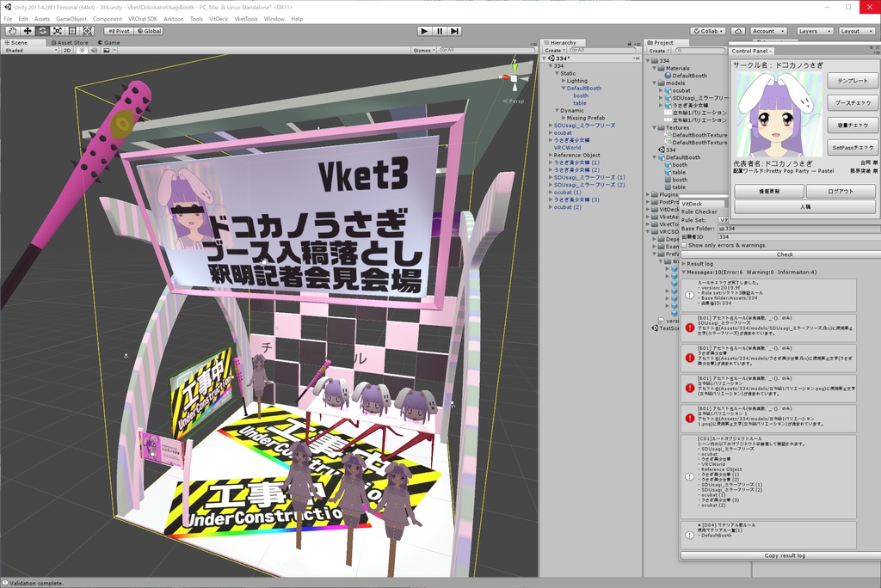Check the Show only errors & warnings box
The height and width of the screenshot is (588, 881).
point(684,245)
